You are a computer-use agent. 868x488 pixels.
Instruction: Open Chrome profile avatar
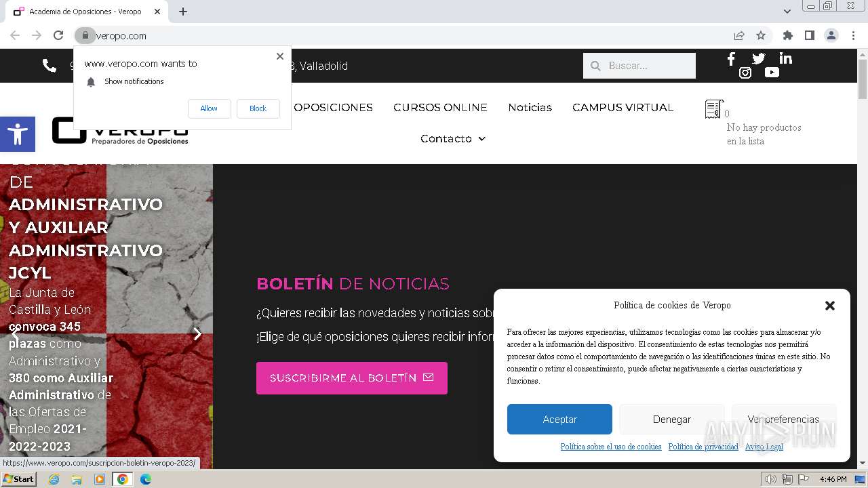pyautogui.click(x=831, y=35)
